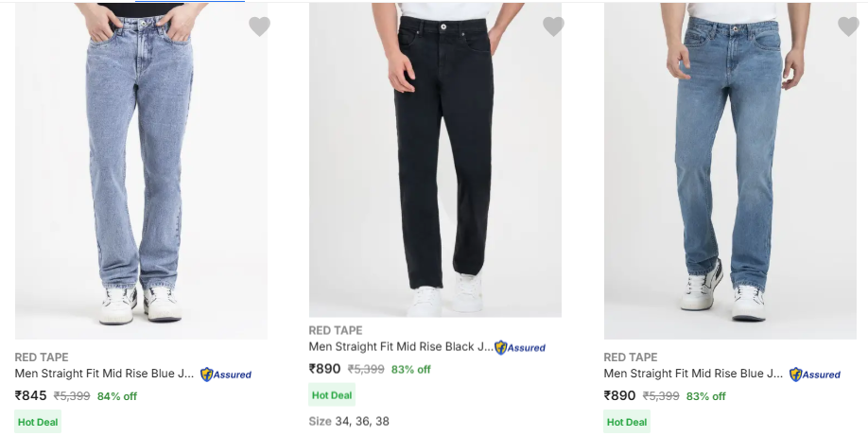Click RED TAPE brand above black jeans
Screen dimensions: 868x436
336,330
